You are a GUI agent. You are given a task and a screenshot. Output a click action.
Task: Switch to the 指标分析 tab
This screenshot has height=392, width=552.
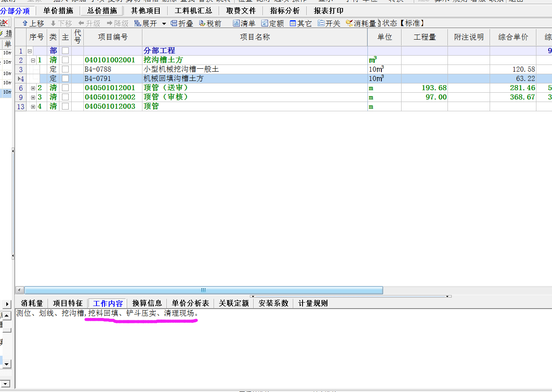pos(285,11)
